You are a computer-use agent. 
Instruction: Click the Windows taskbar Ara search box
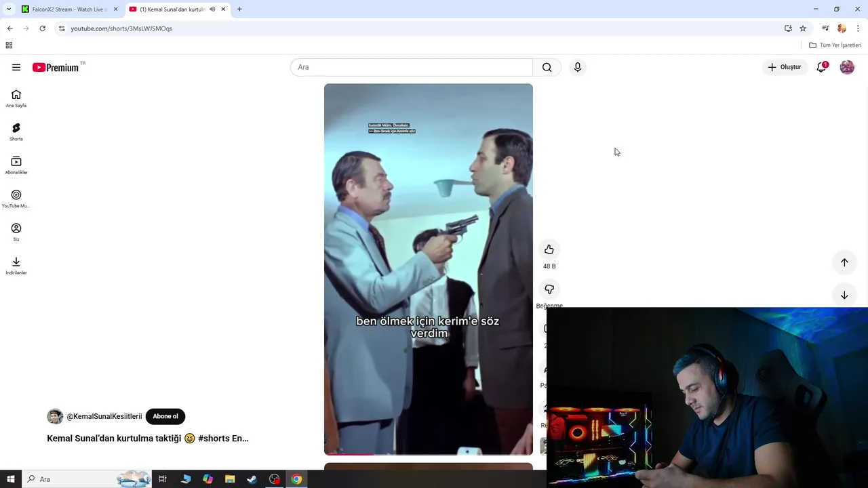pos(86,479)
